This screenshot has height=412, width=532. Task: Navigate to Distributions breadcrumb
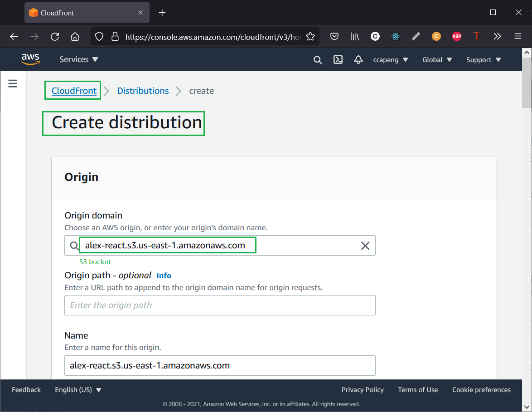(x=143, y=91)
